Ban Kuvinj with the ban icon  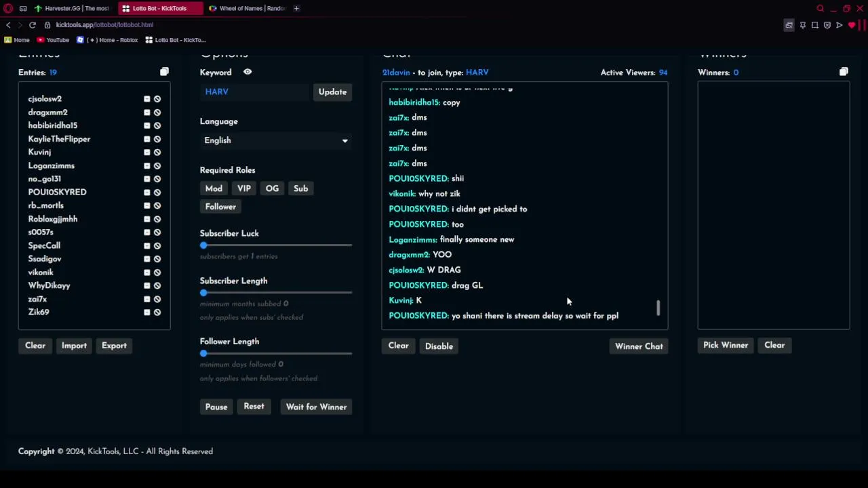pyautogui.click(x=157, y=152)
